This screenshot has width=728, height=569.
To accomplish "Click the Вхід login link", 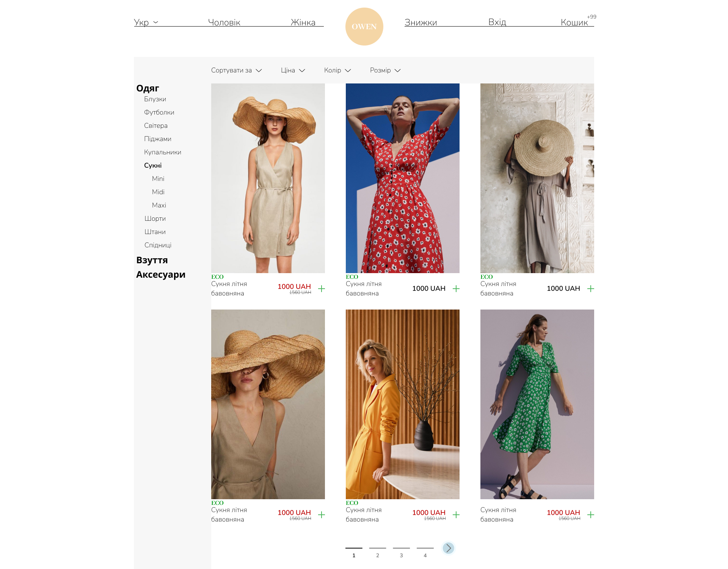I will [x=497, y=22].
